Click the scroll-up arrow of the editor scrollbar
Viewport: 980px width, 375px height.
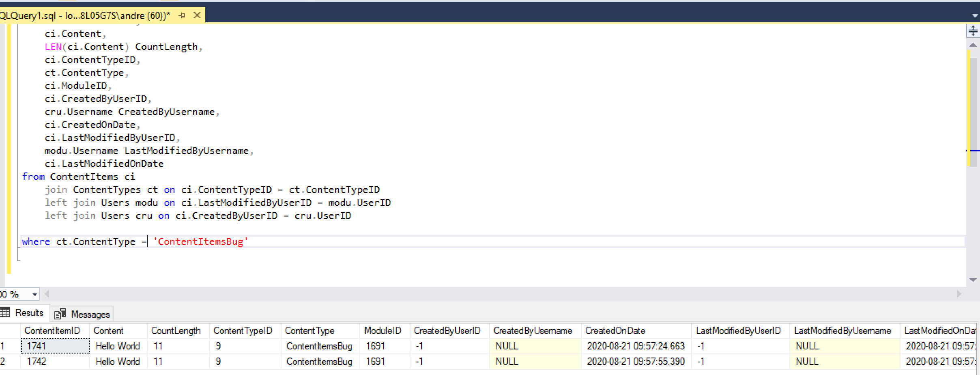[973, 45]
